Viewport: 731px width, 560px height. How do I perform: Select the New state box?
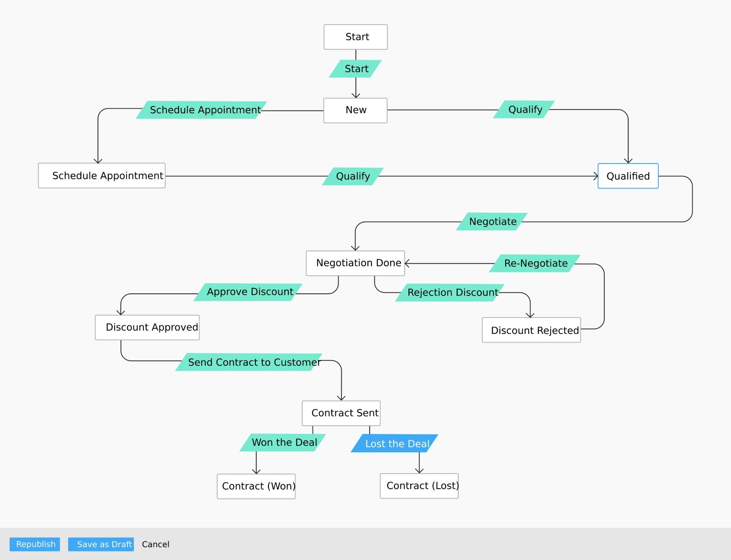[x=355, y=111]
